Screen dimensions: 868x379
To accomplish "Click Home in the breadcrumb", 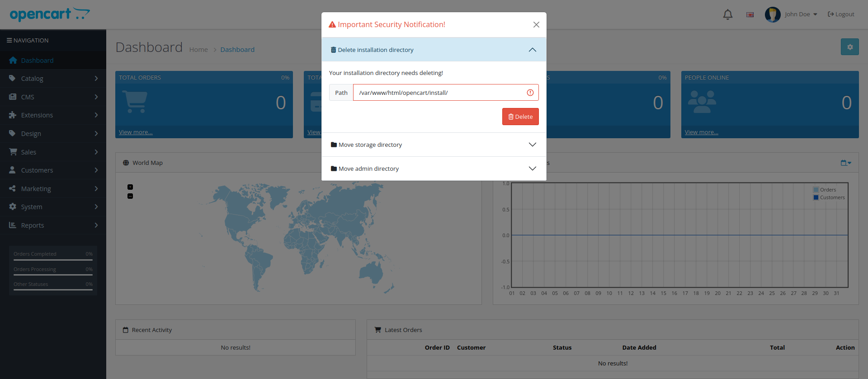I will point(198,50).
